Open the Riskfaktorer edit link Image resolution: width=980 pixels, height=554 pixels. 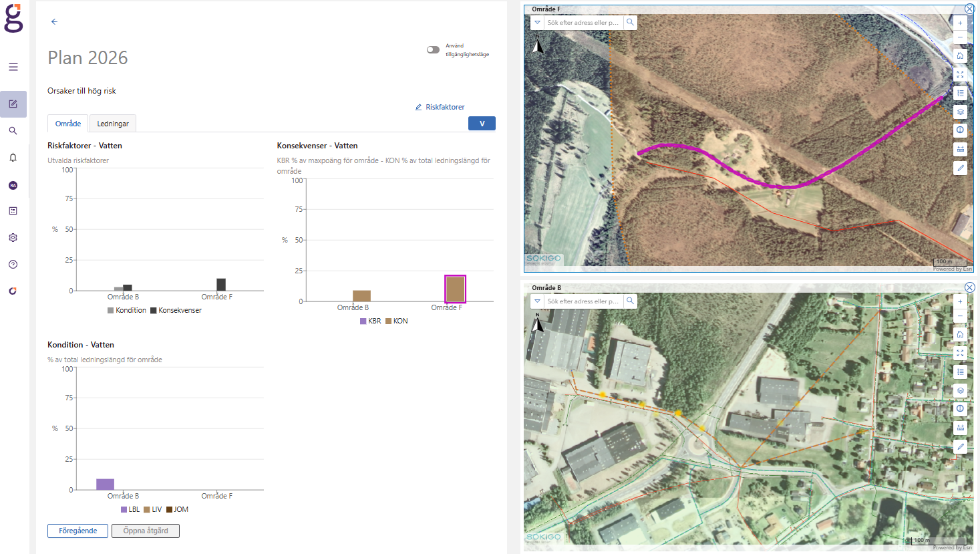tap(440, 107)
